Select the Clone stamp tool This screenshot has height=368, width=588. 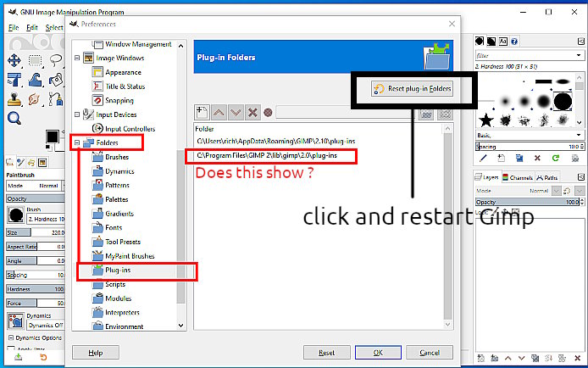(x=14, y=99)
